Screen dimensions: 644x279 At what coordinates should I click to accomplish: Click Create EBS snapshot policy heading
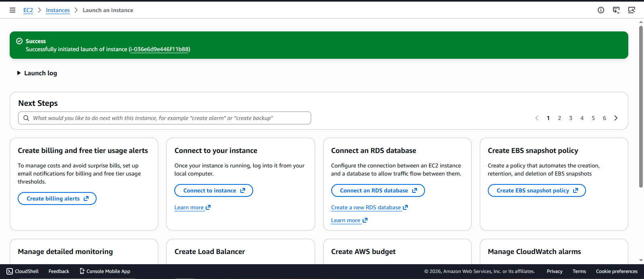click(533, 151)
